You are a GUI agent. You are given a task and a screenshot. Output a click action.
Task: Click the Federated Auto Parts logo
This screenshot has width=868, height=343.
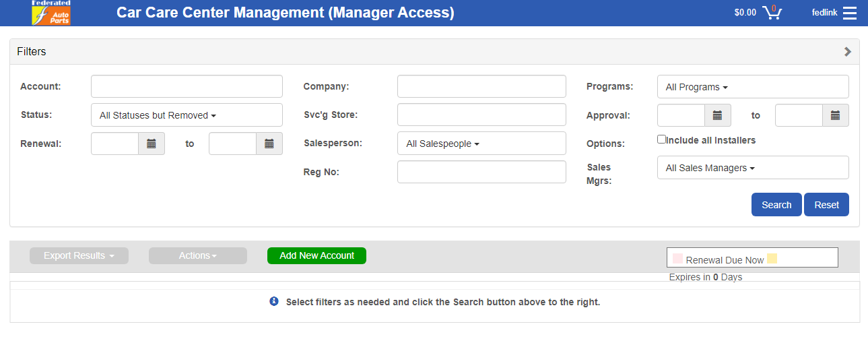[x=51, y=13]
